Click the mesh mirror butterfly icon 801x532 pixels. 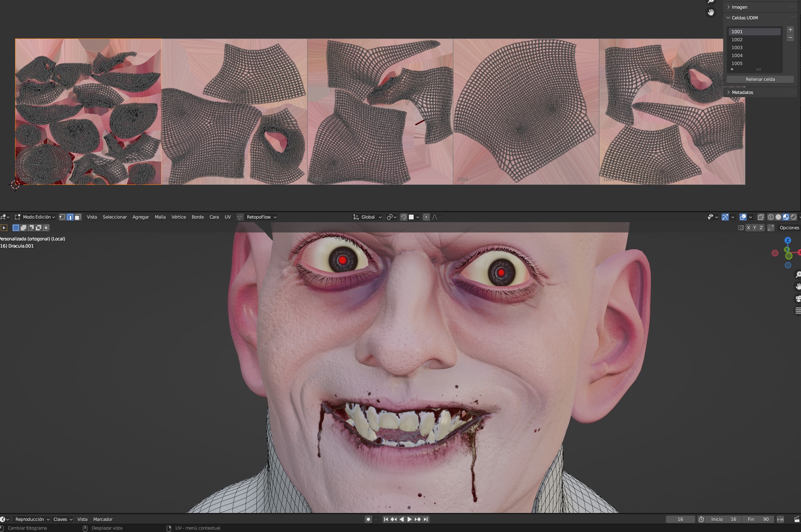click(x=741, y=228)
